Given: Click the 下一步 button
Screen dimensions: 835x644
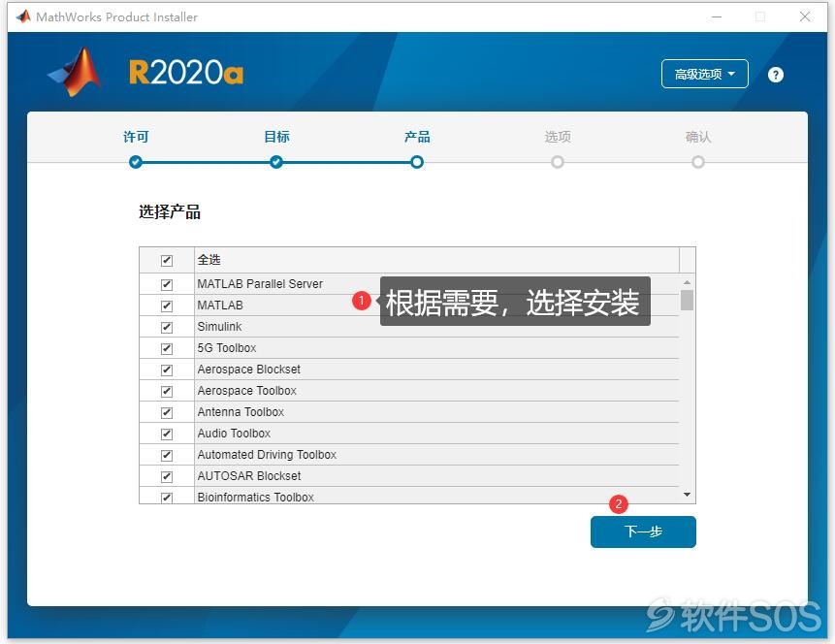Looking at the screenshot, I should click(643, 531).
